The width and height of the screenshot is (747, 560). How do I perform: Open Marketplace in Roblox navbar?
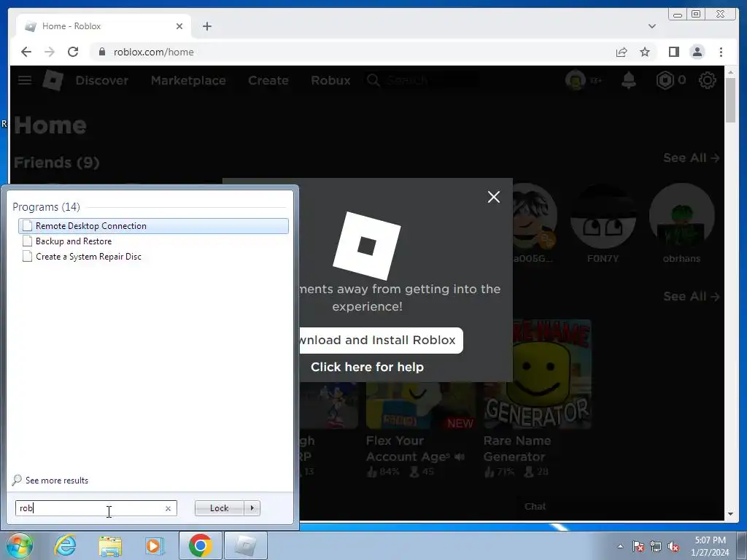[188, 80]
